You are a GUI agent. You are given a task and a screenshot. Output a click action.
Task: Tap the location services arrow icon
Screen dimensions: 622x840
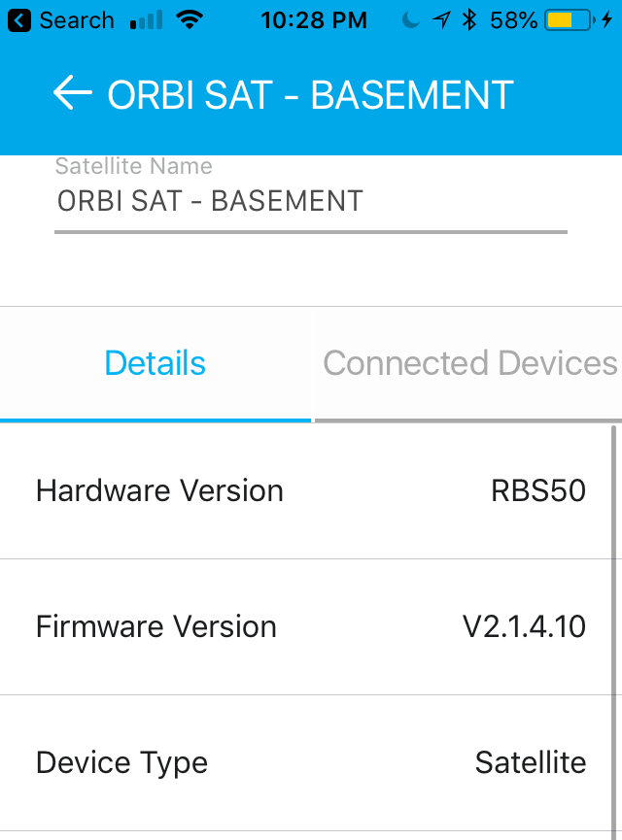441,20
